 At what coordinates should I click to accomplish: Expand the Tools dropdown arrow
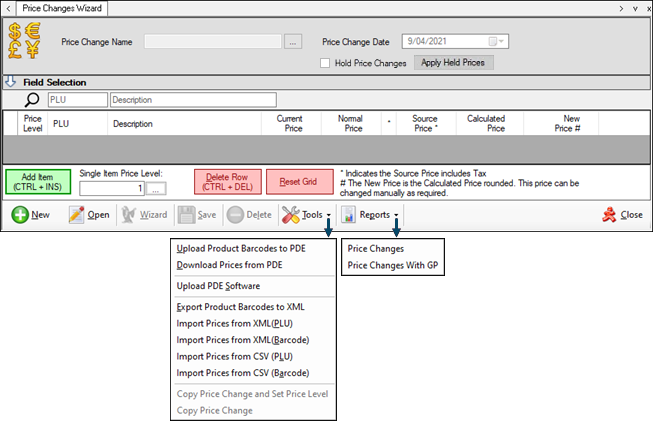(x=329, y=215)
